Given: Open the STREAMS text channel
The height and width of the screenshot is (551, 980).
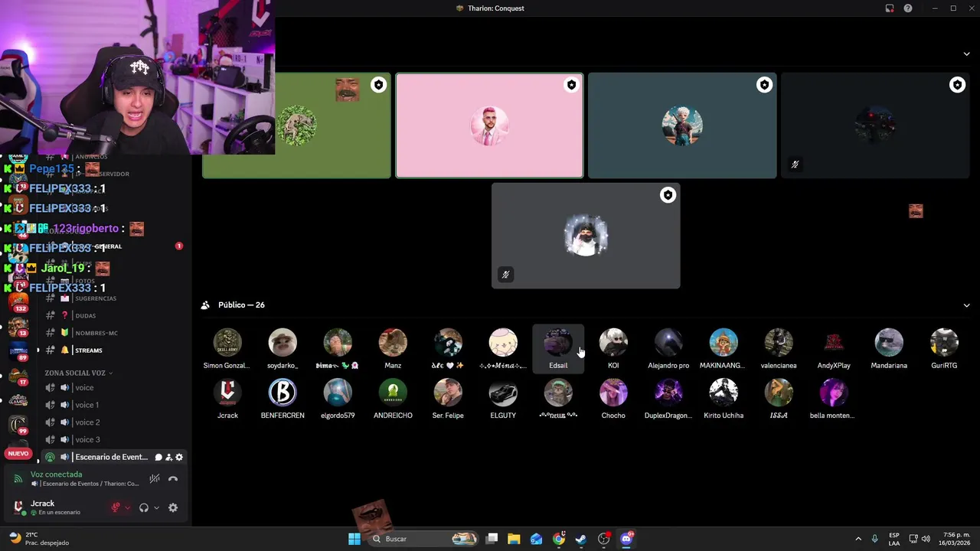Looking at the screenshot, I should coord(88,350).
